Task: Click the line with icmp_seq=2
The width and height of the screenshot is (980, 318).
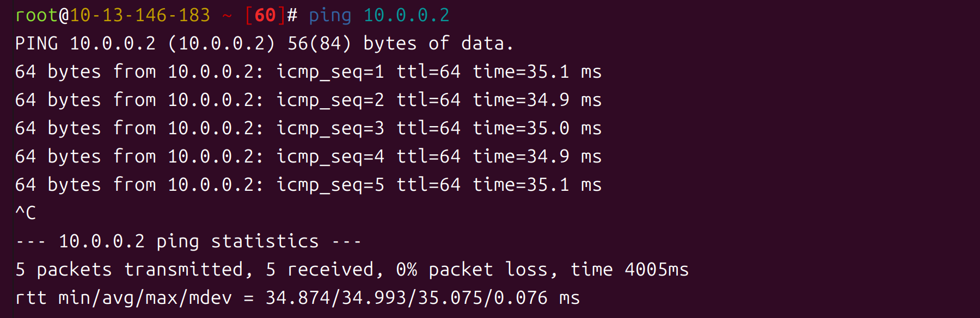Action: pos(308,100)
